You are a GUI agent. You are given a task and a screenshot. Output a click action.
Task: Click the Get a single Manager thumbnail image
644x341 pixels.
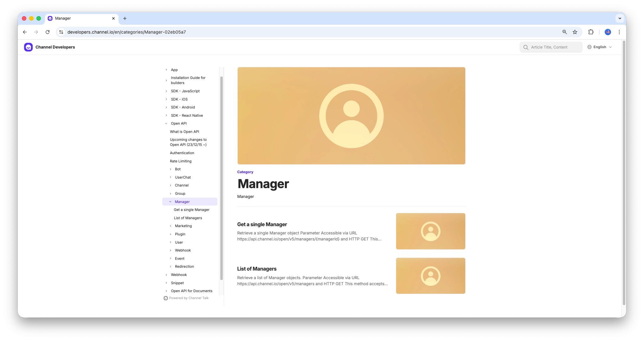pos(430,231)
